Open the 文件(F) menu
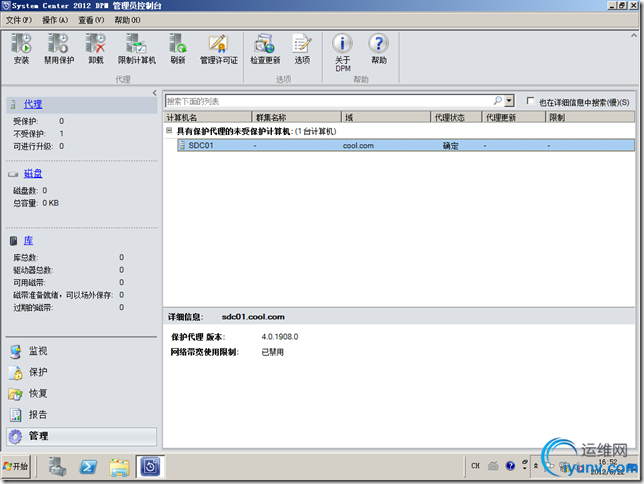 (x=18, y=20)
